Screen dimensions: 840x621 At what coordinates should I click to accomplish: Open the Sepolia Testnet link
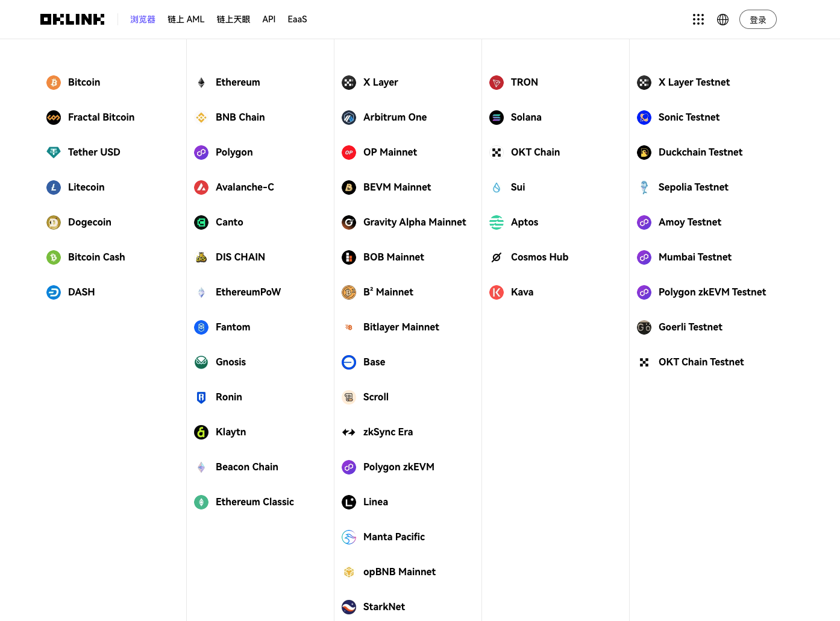pyautogui.click(x=683, y=188)
